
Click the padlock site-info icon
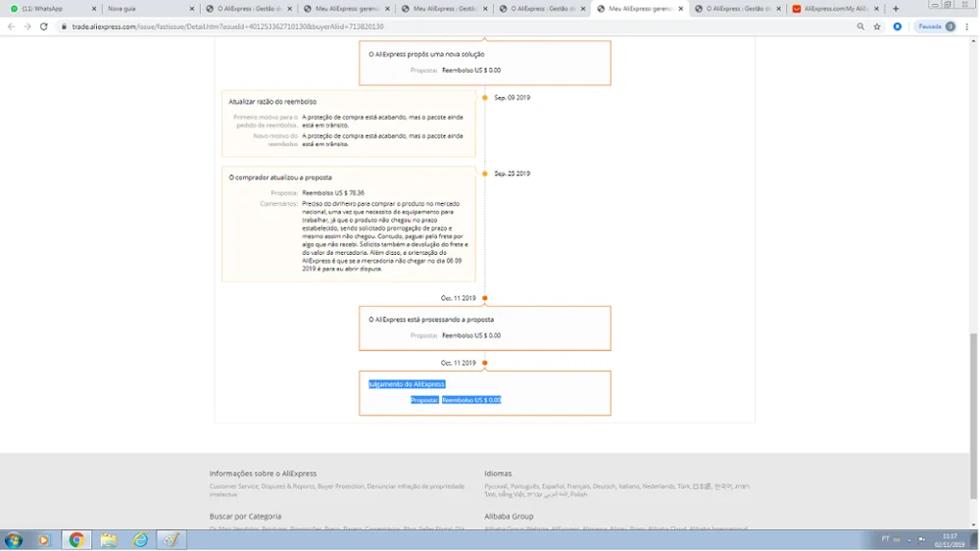[64, 26]
